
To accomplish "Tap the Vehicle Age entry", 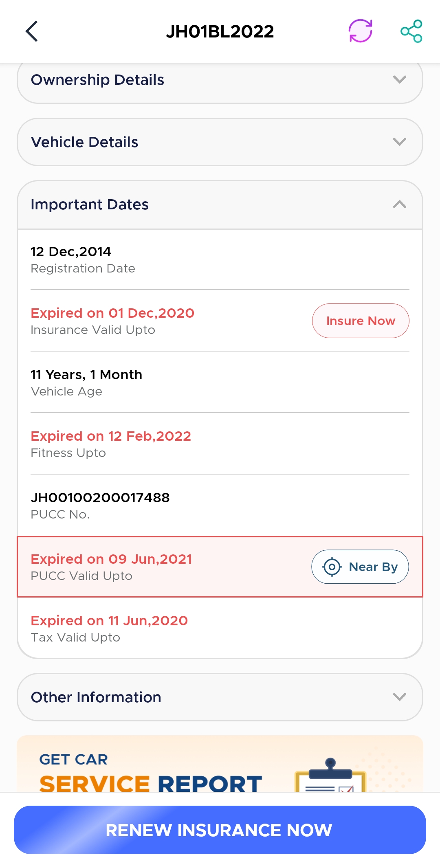I will pos(220,382).
